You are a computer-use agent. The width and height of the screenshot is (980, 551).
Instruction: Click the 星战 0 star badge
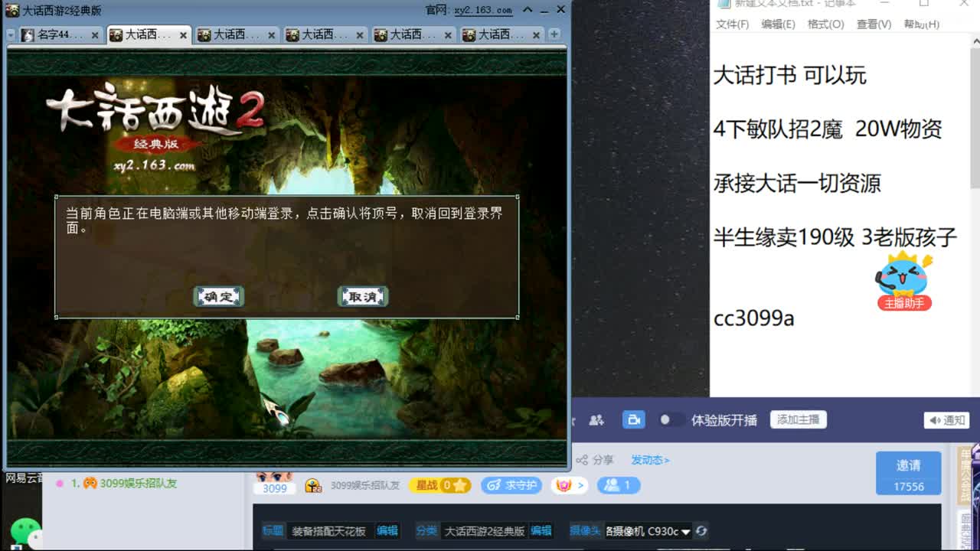coord(439,485)
